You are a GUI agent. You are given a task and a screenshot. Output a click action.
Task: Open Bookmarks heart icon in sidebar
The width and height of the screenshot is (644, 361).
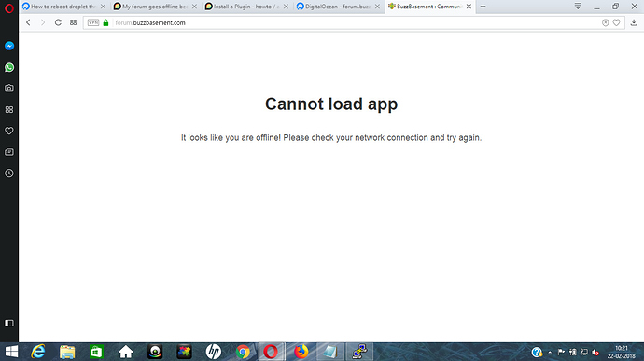[x=9, y=131]
